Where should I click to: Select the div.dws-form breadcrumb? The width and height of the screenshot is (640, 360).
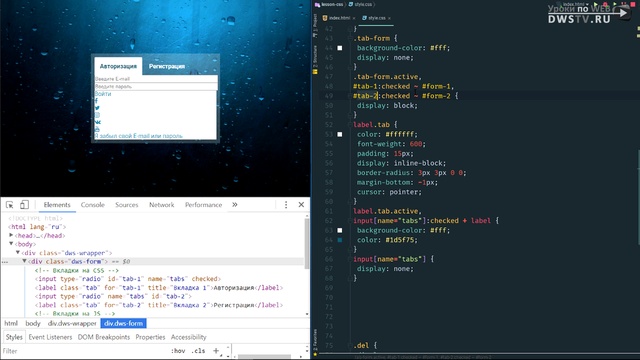123,323
